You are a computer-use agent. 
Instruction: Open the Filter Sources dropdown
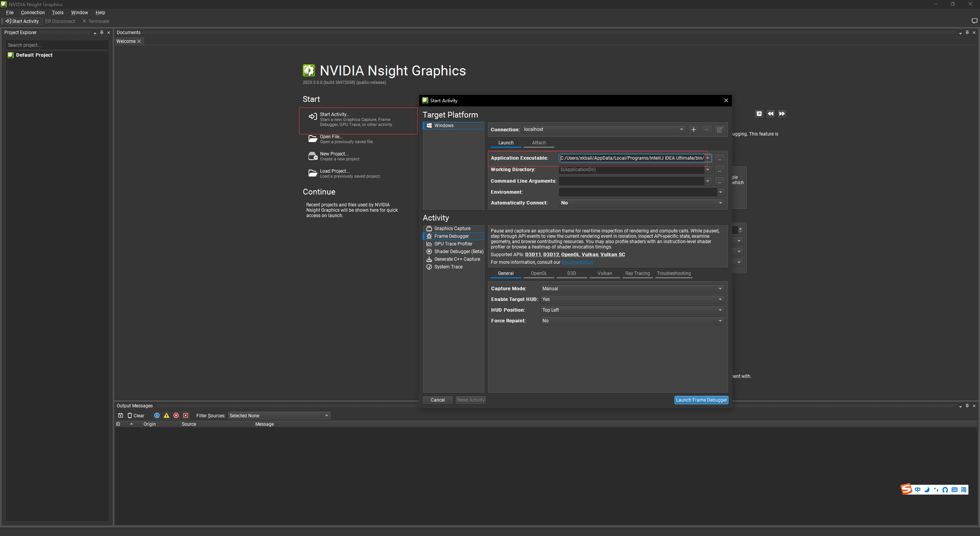pyautogui.click(x=279, y=416)
